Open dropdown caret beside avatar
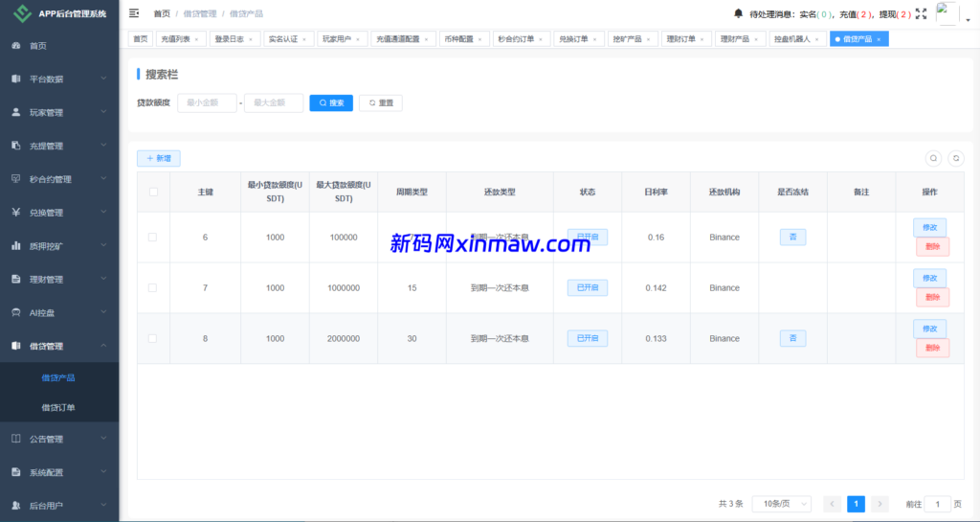 969,20
